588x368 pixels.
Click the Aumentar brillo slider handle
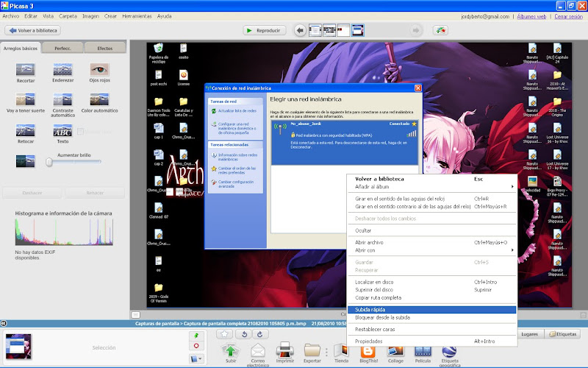(x=49, y=162)
